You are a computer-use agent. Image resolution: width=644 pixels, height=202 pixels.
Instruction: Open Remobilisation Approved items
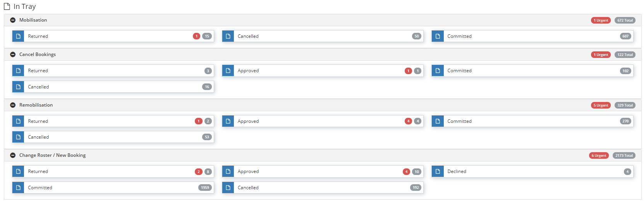[x=323, y=121]
